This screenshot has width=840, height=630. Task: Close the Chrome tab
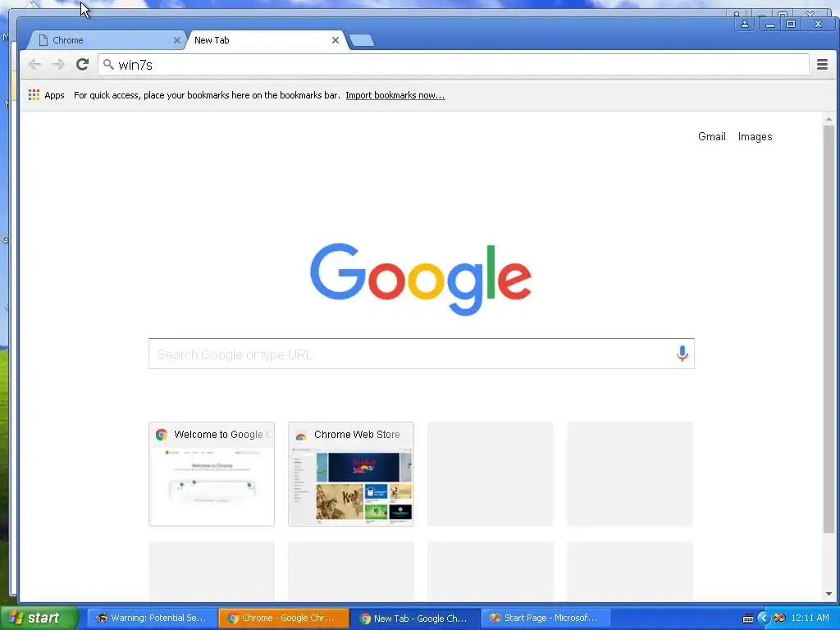click(x=177, y=40)
